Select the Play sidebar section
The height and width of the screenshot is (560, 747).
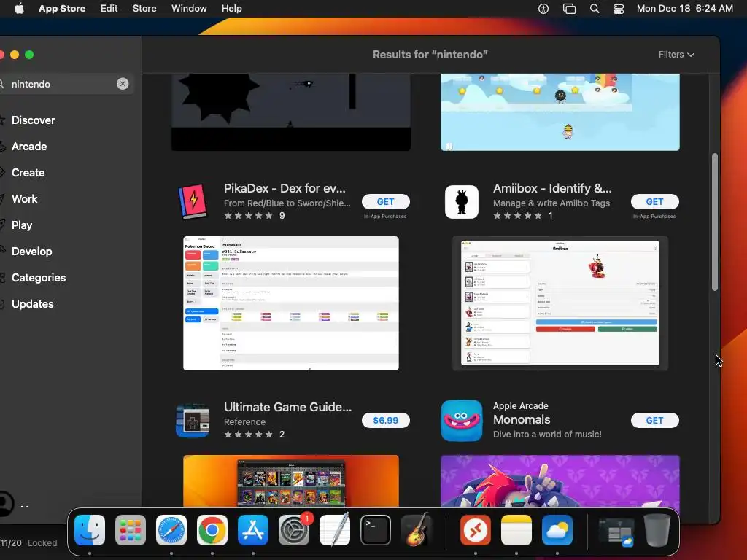(22, 225)
